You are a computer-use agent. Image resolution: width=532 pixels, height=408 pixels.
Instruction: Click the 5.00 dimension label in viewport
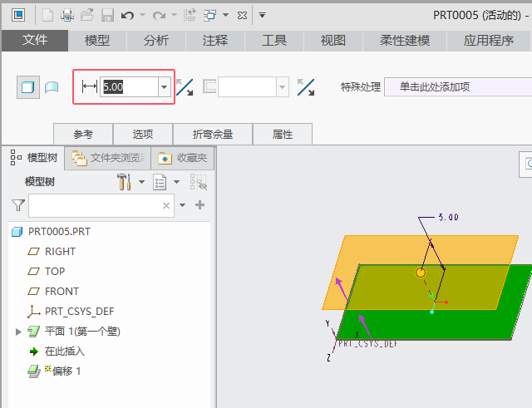[449, 217]
